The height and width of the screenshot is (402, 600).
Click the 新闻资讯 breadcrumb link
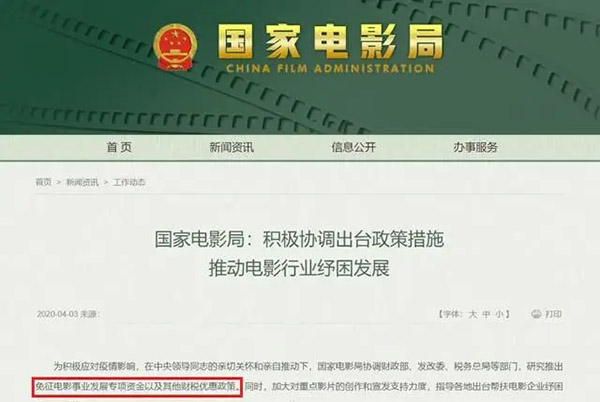coord(82,182)
